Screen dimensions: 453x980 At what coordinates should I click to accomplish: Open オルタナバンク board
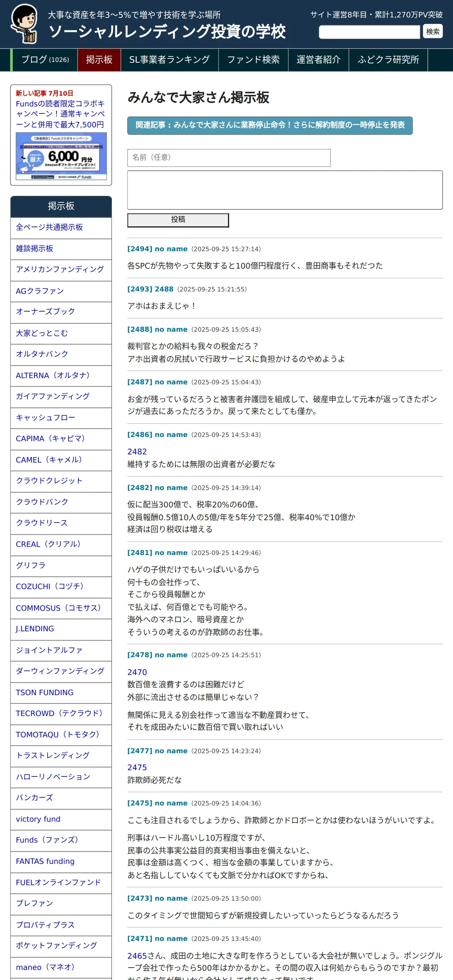61,354
